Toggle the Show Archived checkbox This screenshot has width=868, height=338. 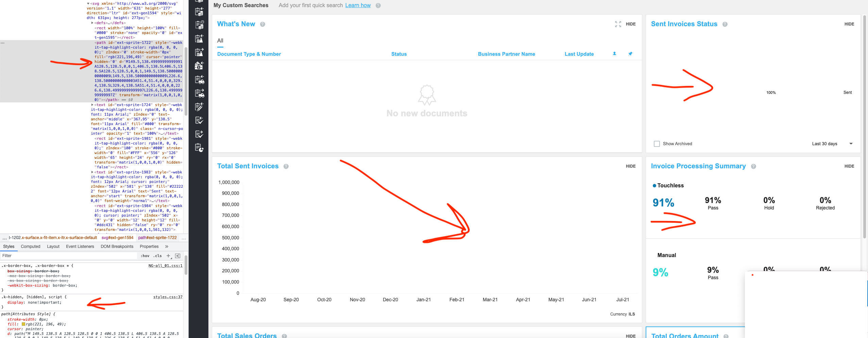656,143
